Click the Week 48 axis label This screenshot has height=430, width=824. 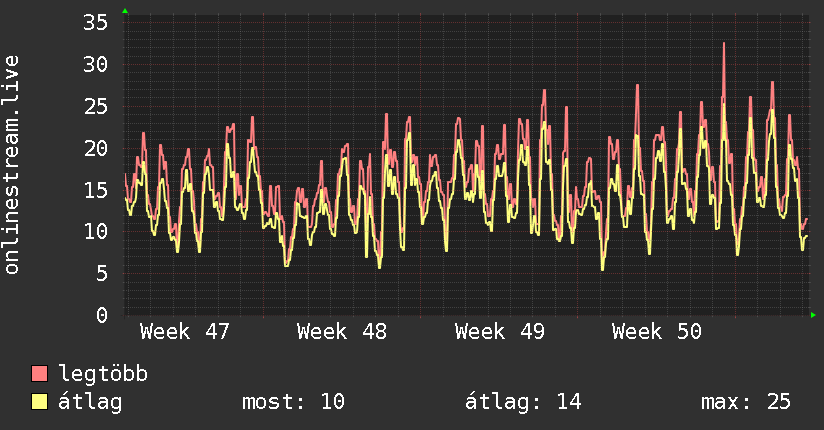tap(342, 332)
